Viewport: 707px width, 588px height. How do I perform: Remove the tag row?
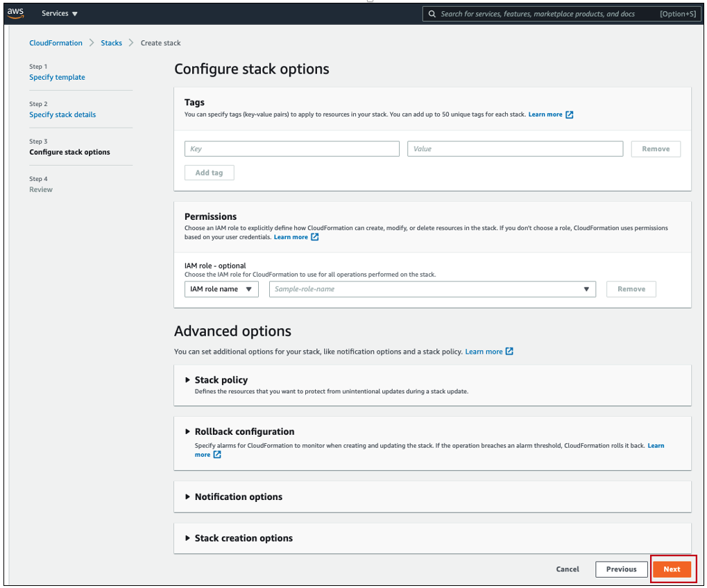click(656, 148)
